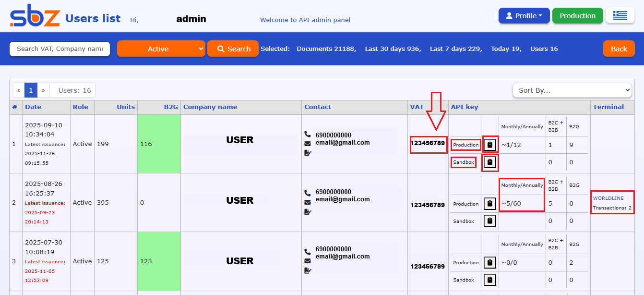
Task: Open the WORLDLINE terminal link
Action: pyautogui.click(x=608, y=198)
